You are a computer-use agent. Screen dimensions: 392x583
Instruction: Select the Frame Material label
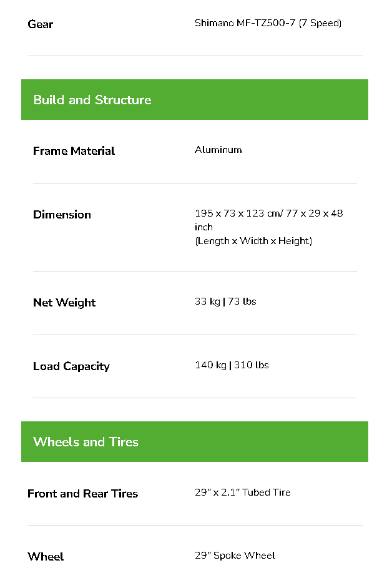(x=74, y=151)
